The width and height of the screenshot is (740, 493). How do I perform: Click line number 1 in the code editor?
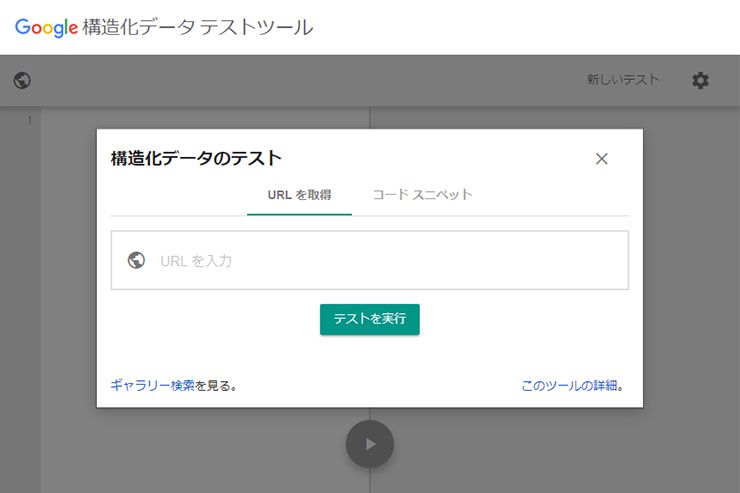pyautogui.click(x=30, y=120)
